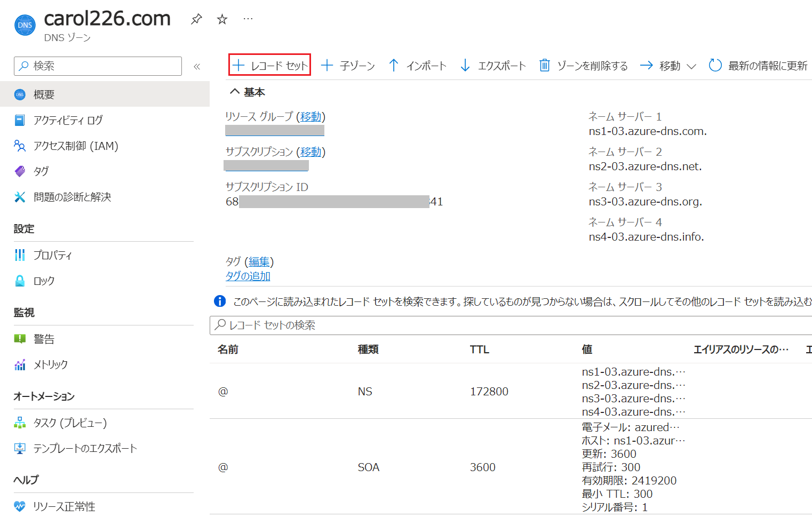Click the plus icon of 子ゾーン
This screenshot has width=812, height=517.
pyautogui.click(x=327, y=66)
